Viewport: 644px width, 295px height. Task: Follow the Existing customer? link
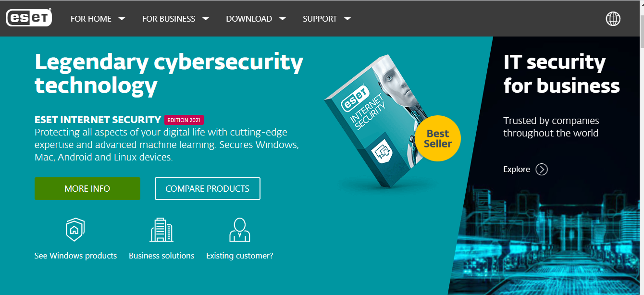coord(239,256)
